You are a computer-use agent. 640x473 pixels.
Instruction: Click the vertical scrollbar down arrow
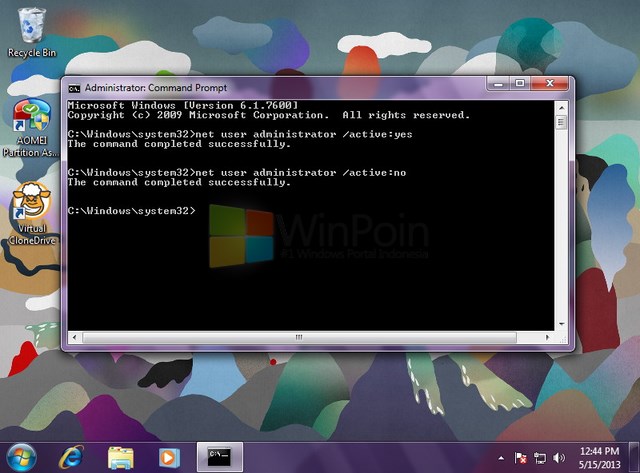tap(561, 324)
